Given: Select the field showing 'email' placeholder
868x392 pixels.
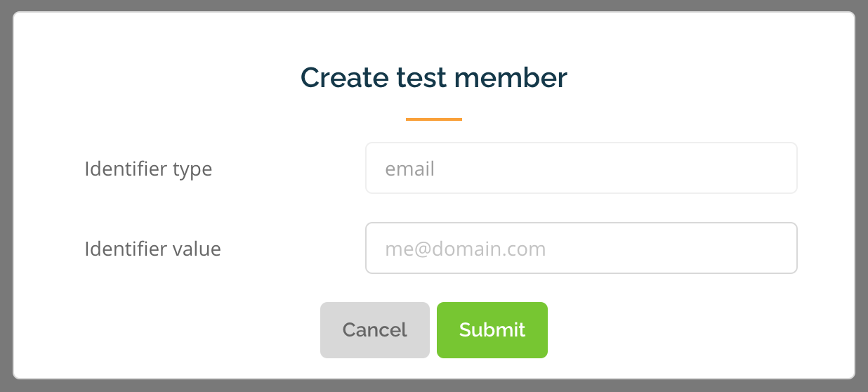Looking at the screenshot, I should coord(581,168).
